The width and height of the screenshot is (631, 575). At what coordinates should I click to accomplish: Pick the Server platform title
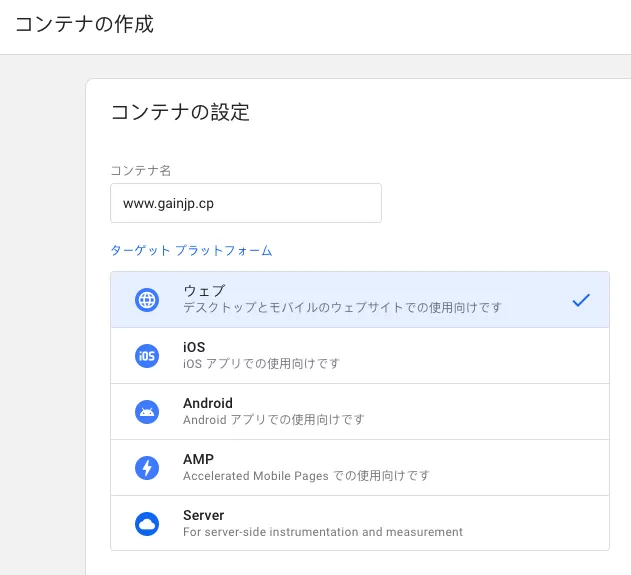coord(203,515)
